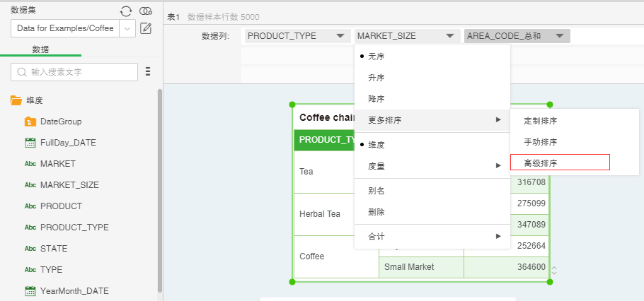Select the 无序 sort option
This screenshot has height=301, width=644.
coord(376,56)
